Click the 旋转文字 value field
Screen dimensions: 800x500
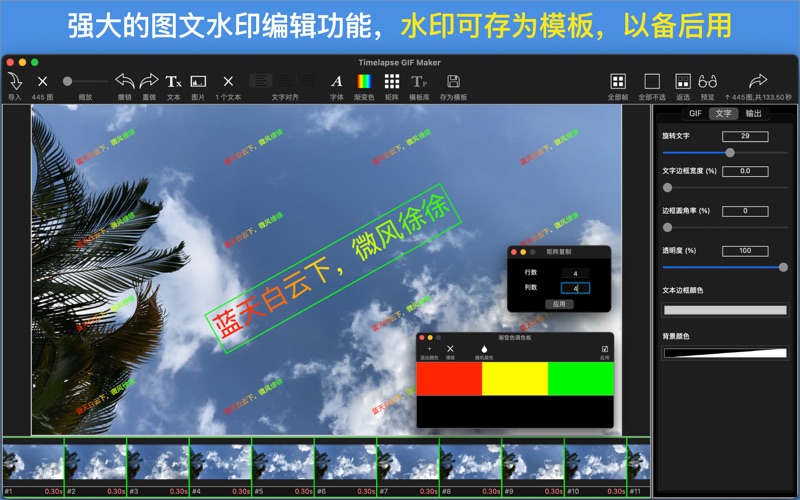(x=745, y=136)
